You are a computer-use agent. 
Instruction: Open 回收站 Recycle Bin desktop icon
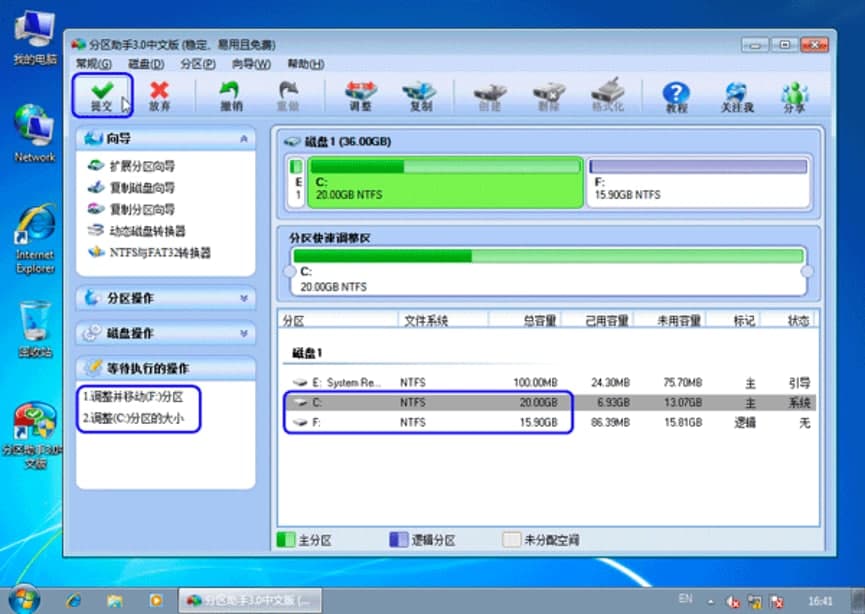(x=35, y=329)
